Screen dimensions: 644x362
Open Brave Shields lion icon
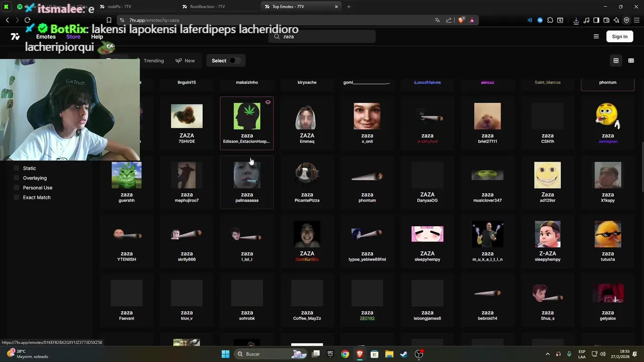coord(461,20)
